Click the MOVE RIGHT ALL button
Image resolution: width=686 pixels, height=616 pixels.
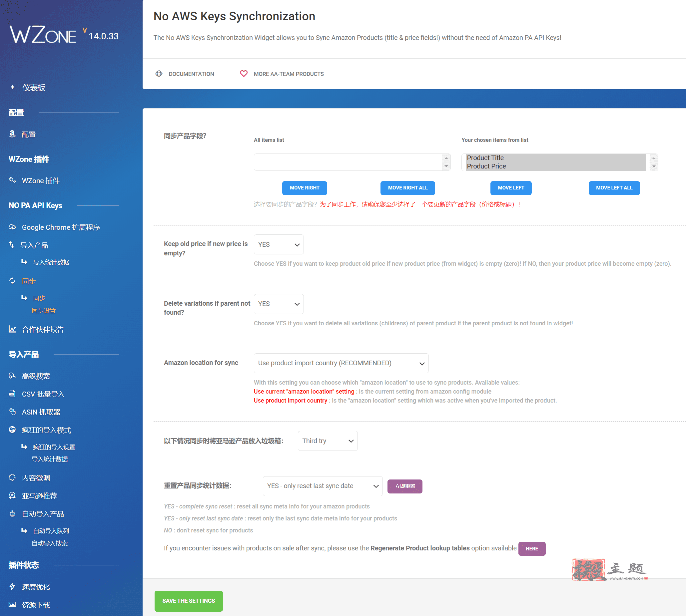coord(408,188)
